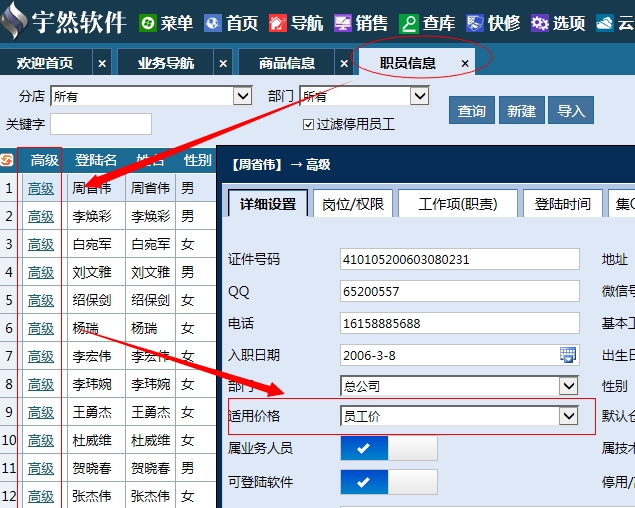Open the 菜单 menu icon
This screenshot has width=635, height=508.
point(148,23)
